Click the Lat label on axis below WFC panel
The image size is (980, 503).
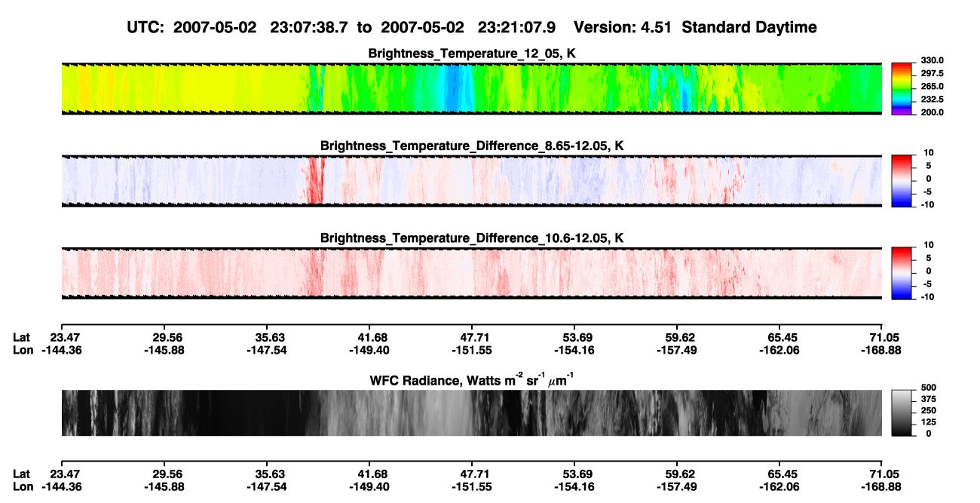[22, 474]
